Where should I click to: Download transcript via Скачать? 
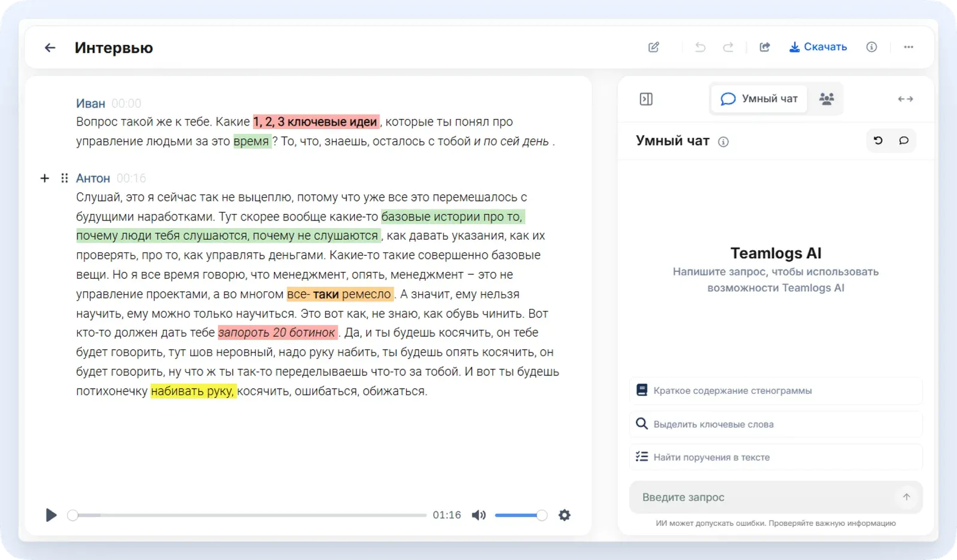pyautogui.click(x=818, y=47)
